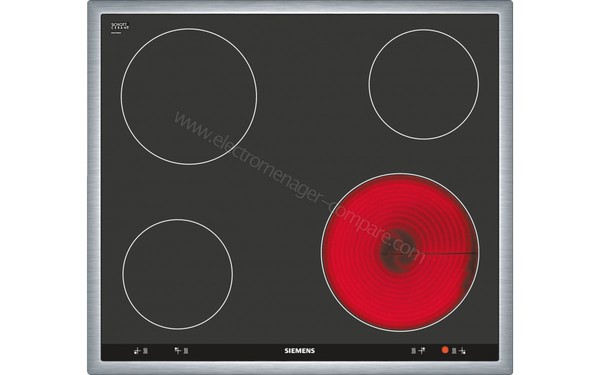Select the small rear-right cooking zone
The width and height of the screenshot is (600, 375).
pyautogui.click(x=424, y=84)
